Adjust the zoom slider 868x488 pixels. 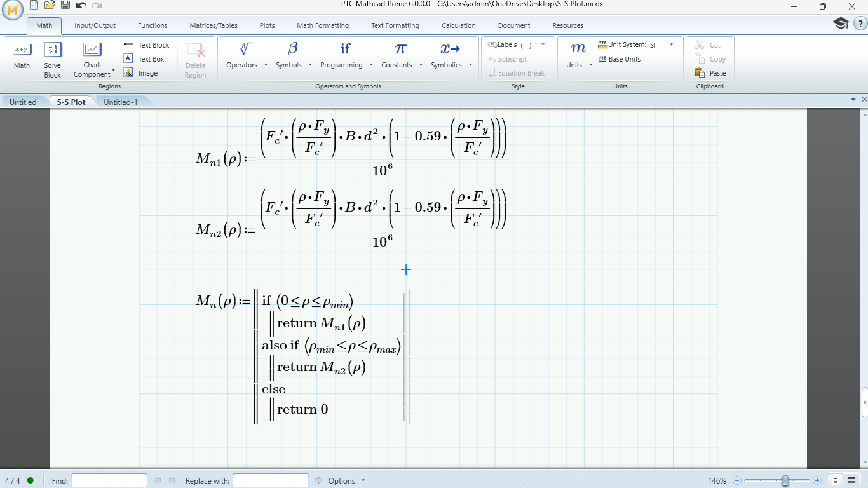785,481
